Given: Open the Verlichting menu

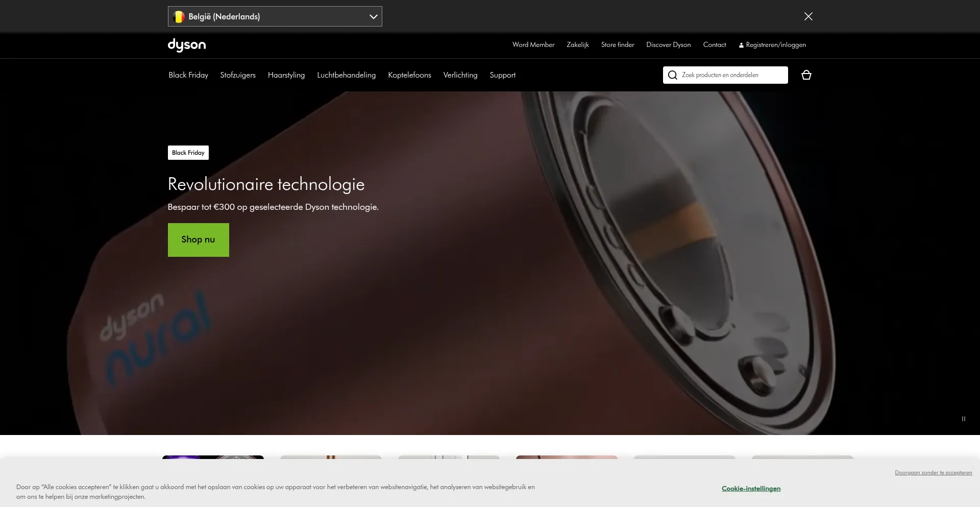Looking at the screenshot, I should point(460,75).
